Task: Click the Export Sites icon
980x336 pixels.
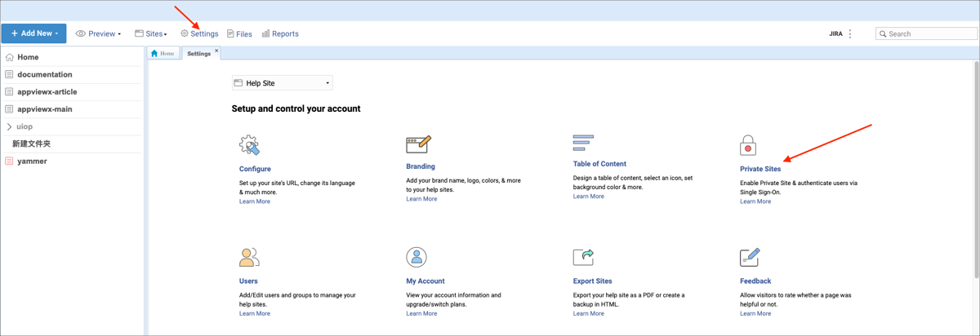Action: coord(583,257)
